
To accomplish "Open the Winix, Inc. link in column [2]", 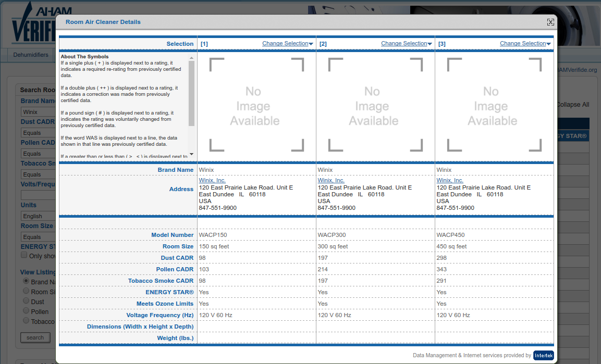I will (x=331, y=180).
